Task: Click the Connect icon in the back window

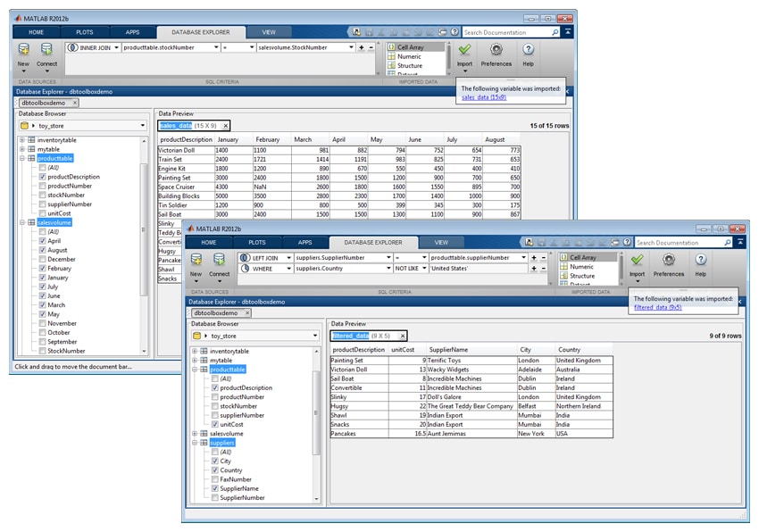Action: point(46,50)
